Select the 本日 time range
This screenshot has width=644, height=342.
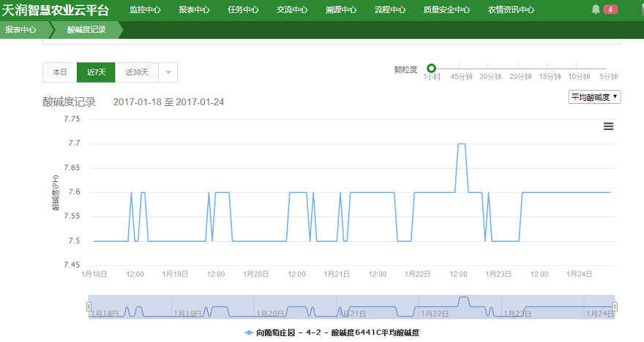pyautogui.click(x=60, y=72)
